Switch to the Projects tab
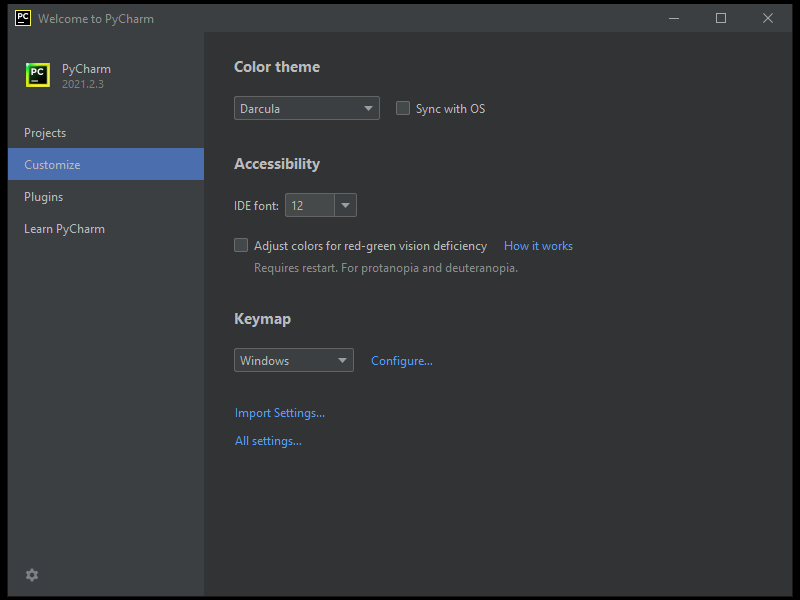This screenshot has width=800, height=600. (x=45, y=133)
